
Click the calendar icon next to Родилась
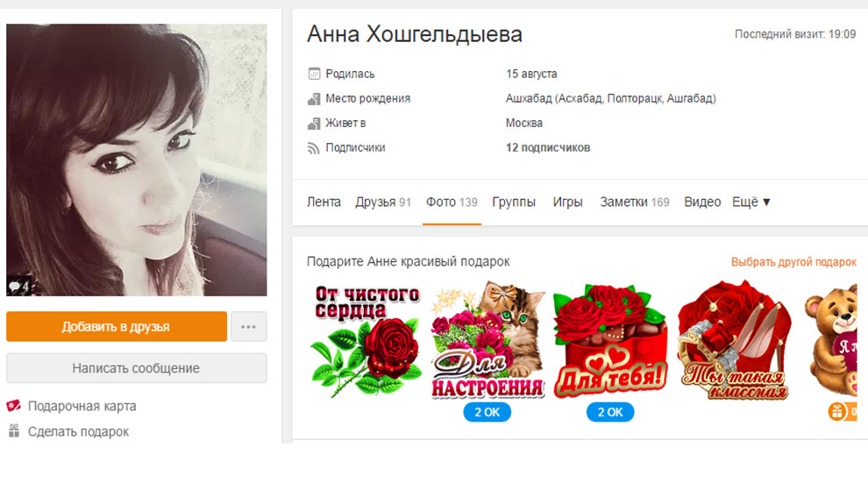pos(314,74)
